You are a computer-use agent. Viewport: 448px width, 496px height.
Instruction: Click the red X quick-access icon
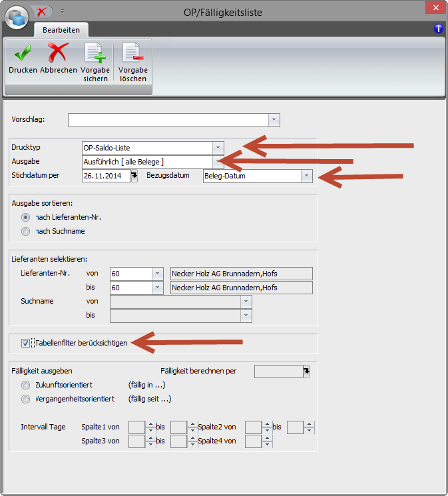click(x=41, y=11)
